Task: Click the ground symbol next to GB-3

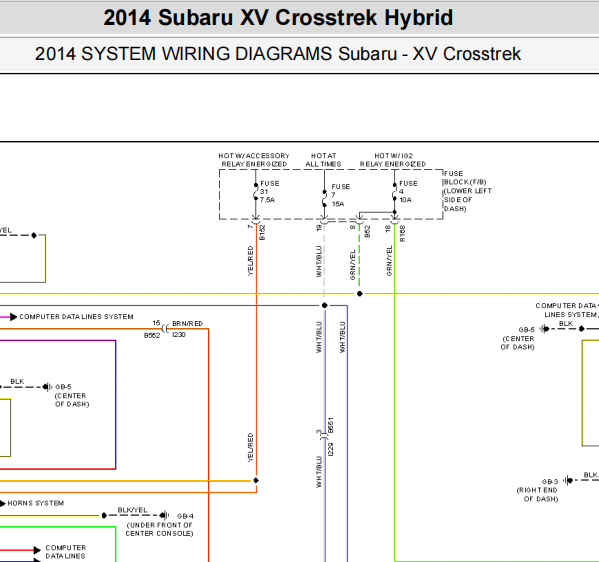Action: tap(569, 480)
